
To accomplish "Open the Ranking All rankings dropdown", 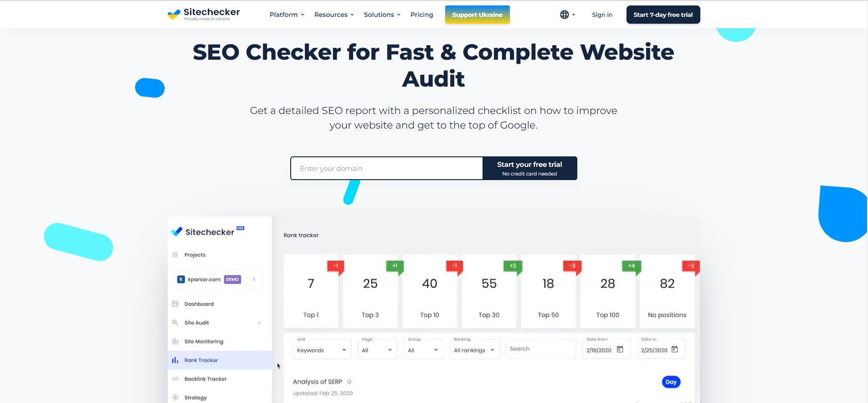I will (474, 350).
